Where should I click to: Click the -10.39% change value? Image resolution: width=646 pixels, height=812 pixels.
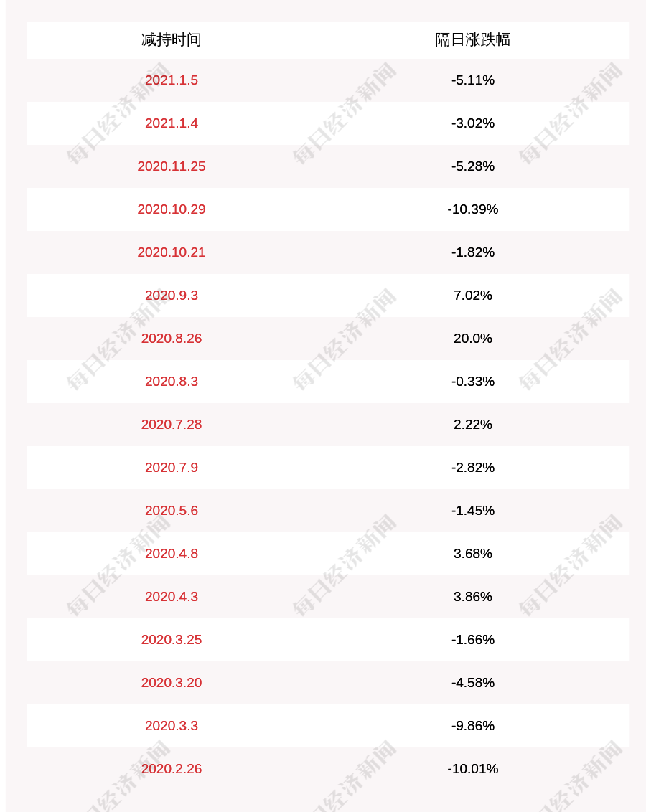[472, 209]
